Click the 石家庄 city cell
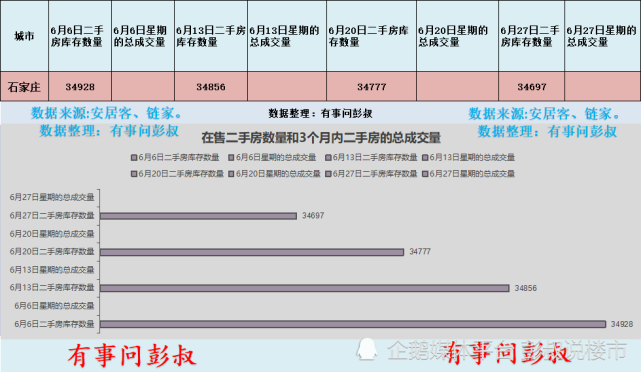641x372 pixels. (x=25, y=87)
